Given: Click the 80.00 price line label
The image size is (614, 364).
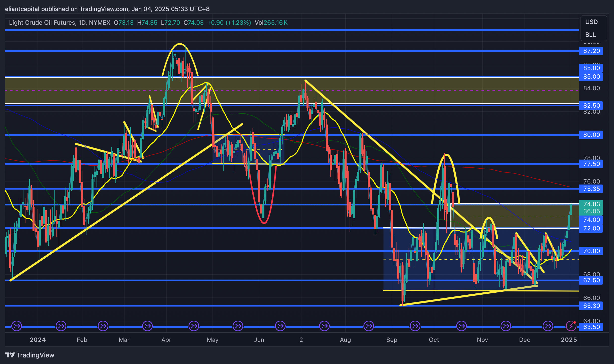Looking at the screenshot, I should 591,135.
